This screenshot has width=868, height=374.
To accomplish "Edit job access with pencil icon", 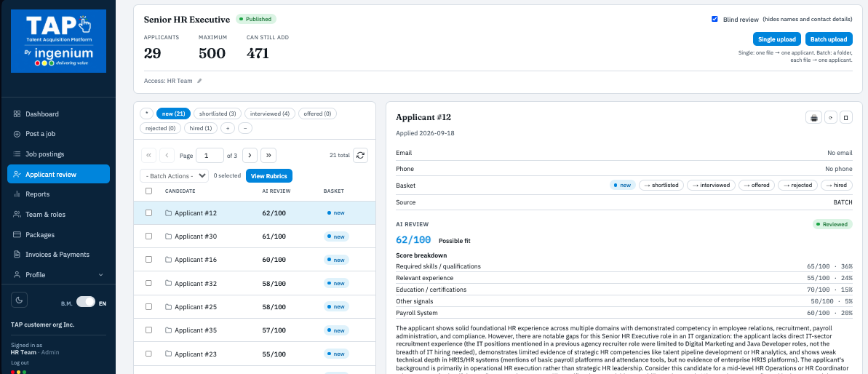I will pyautogui.click(x=200, y=81).
